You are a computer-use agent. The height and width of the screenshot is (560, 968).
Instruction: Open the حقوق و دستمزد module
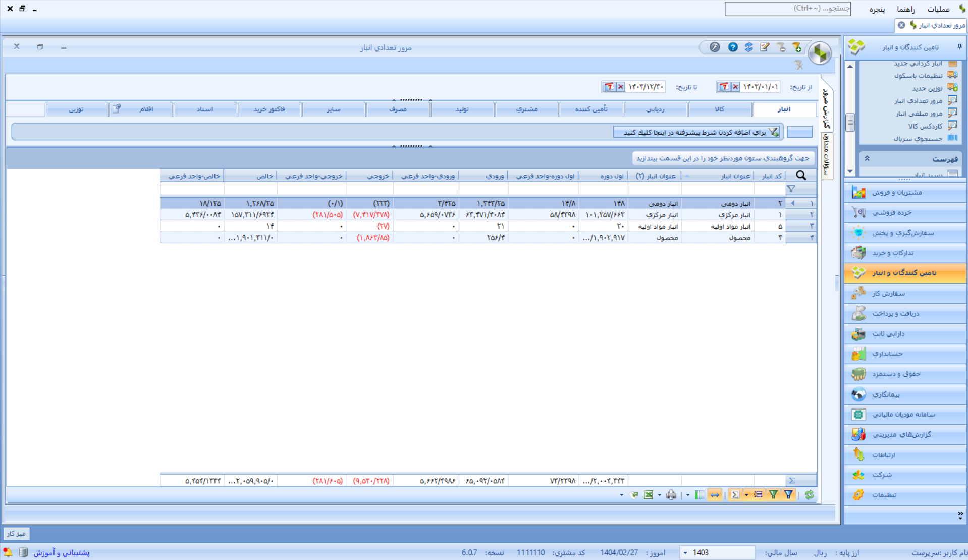[x=905, y=374]
